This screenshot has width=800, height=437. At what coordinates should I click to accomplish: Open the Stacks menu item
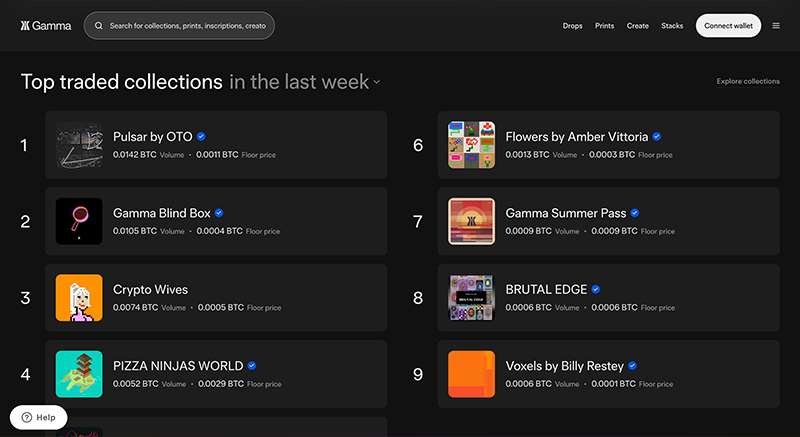pyautogui.click(x=672, y=25)
